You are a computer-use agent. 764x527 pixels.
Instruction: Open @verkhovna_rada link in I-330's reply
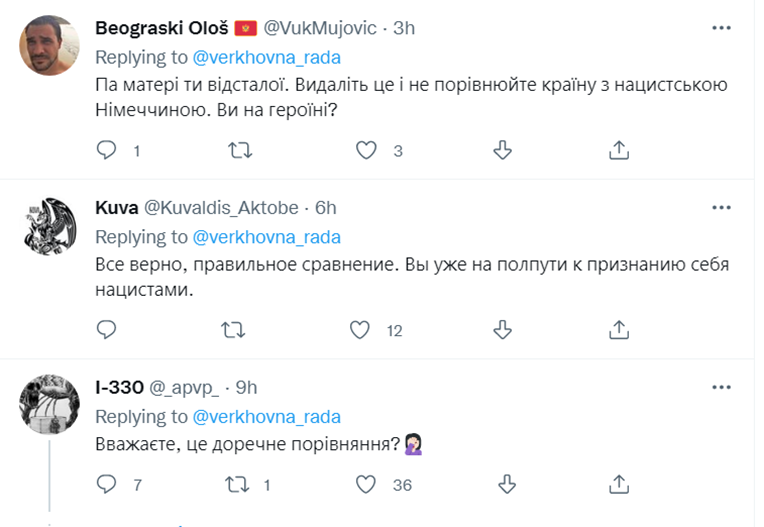266,416
